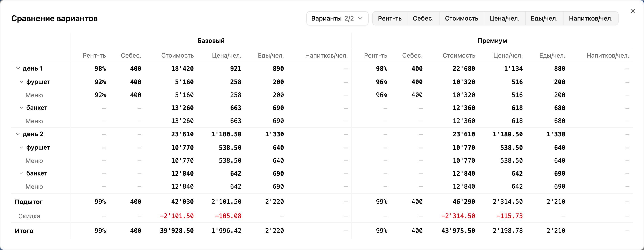Toggle the Рент-ть column button
The height and width of the screenshot is (250, 644).
click(390, 18)
